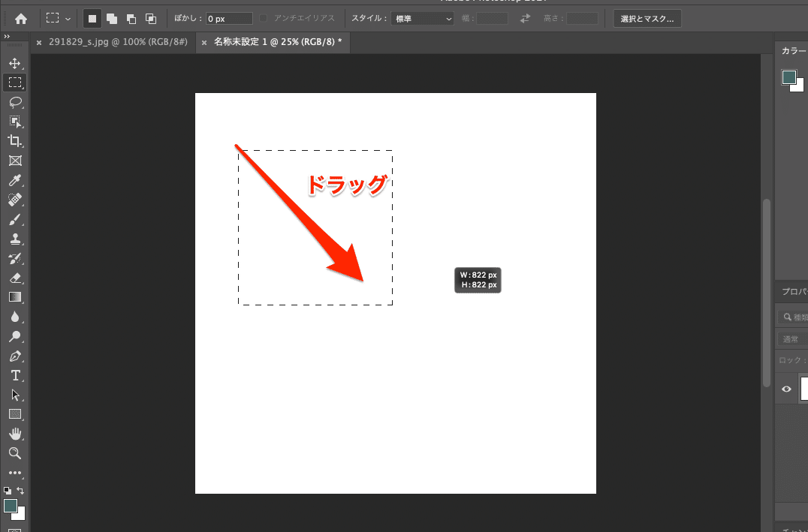This screenshot has height=532, width=808.
Task: Click the 幅 width input field
Action: pos(492,19)
